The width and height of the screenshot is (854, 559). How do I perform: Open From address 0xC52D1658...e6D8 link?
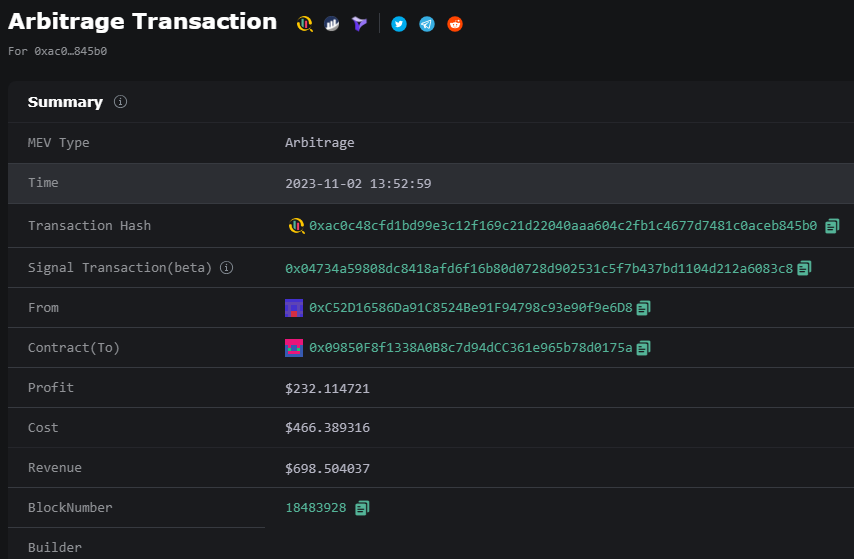point(471,308)
